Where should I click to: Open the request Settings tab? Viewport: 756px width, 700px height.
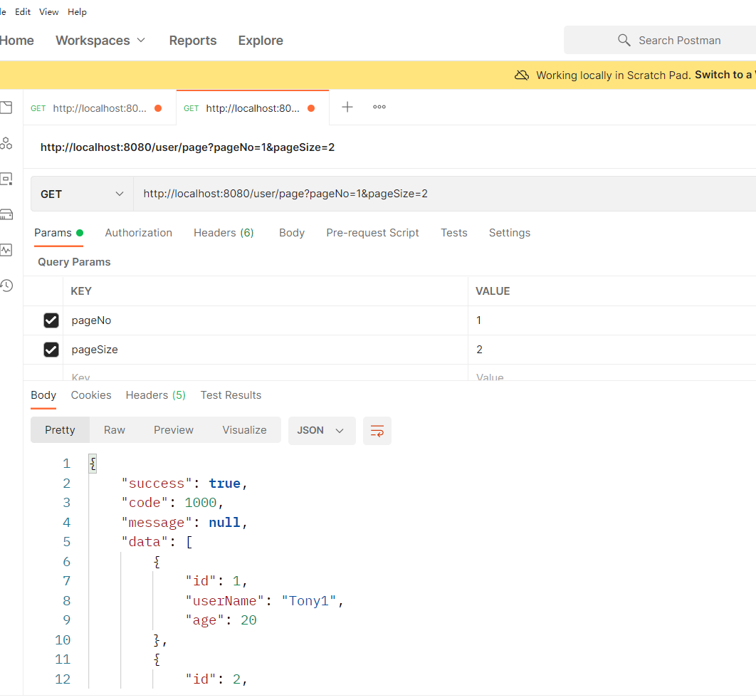tap(510, 233)
